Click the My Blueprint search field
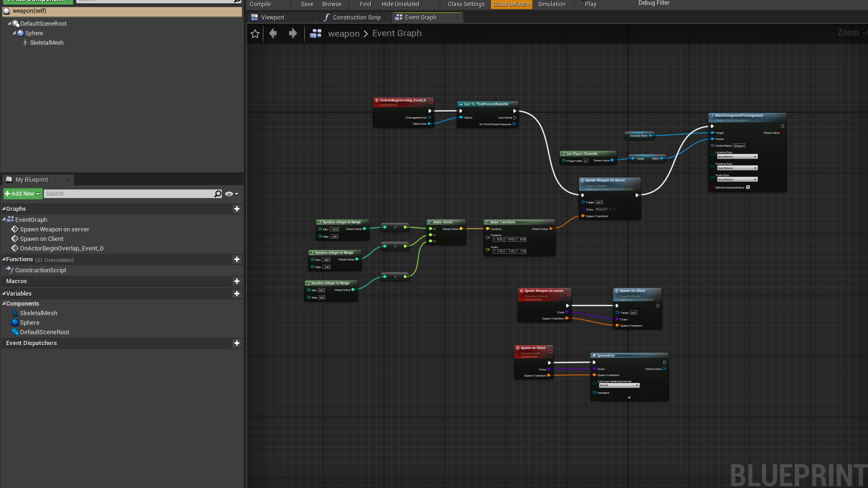Screen dimensions: 868x488 [129, 194]
